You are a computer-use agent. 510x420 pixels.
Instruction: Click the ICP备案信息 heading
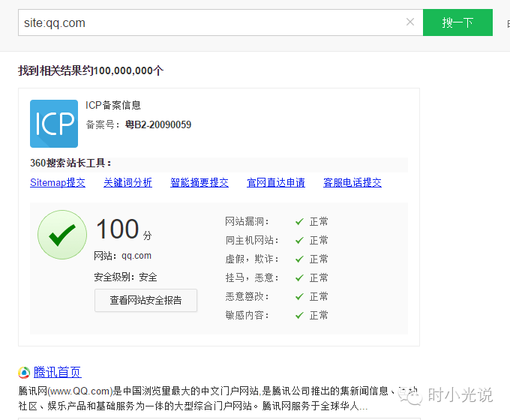click(112, 105)
